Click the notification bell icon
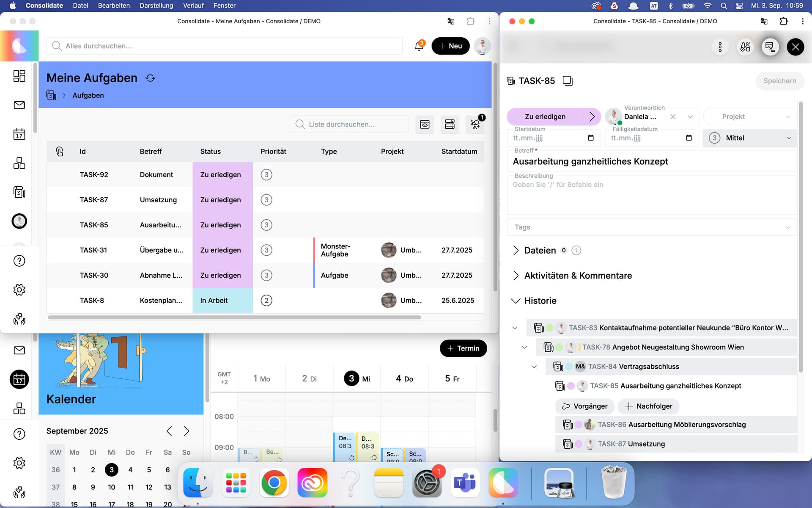This screenshot has height=508, width=812. [419, 46]
